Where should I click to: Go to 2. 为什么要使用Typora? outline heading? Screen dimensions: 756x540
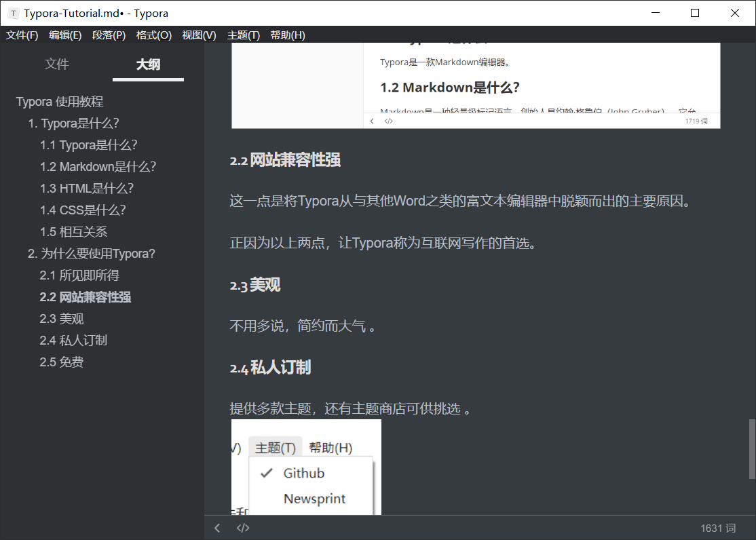[91, 254]
